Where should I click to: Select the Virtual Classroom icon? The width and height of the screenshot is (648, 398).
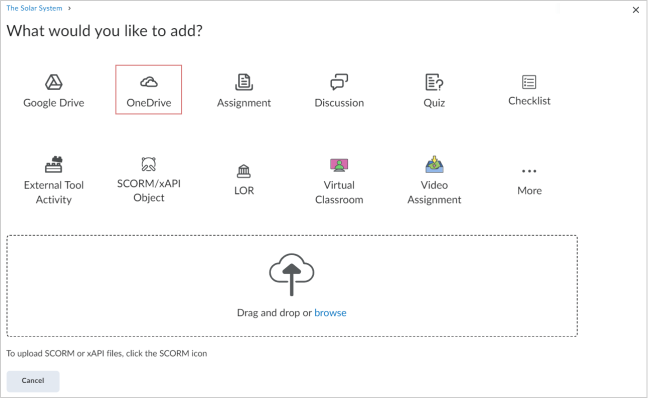click(x=339, y=165)
